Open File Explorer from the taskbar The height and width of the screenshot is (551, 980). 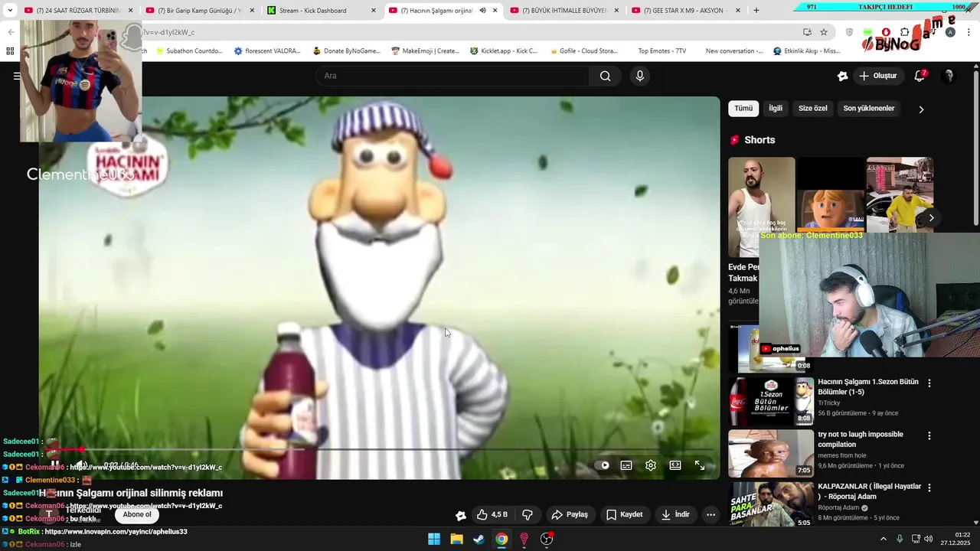coord(456,539)
